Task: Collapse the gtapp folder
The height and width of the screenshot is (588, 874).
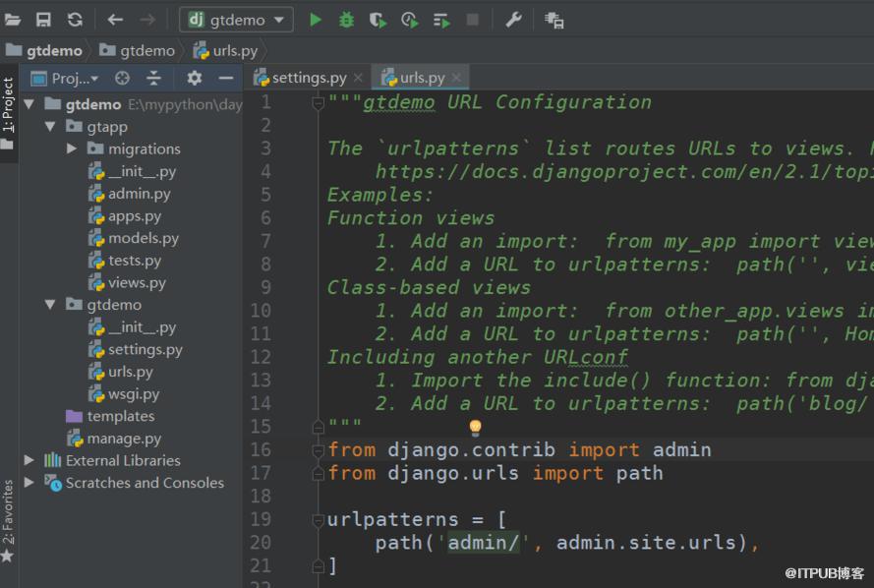Action: point(50,127)
